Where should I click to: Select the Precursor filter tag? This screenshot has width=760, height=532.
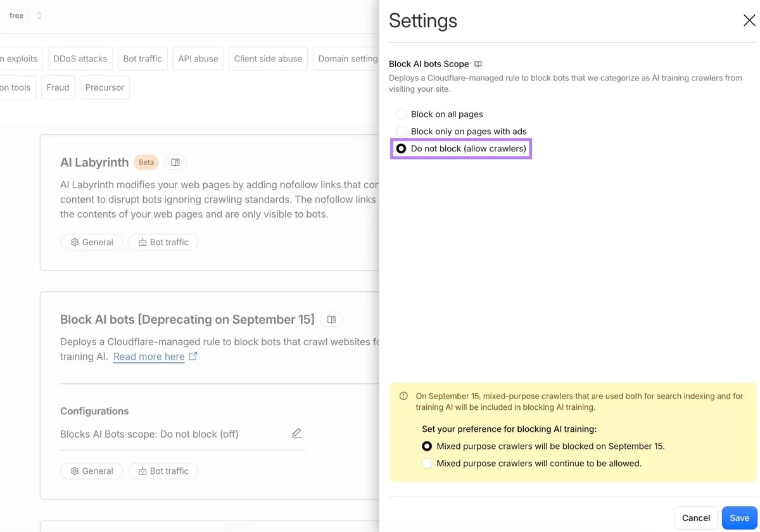click(x=104, y=87)
